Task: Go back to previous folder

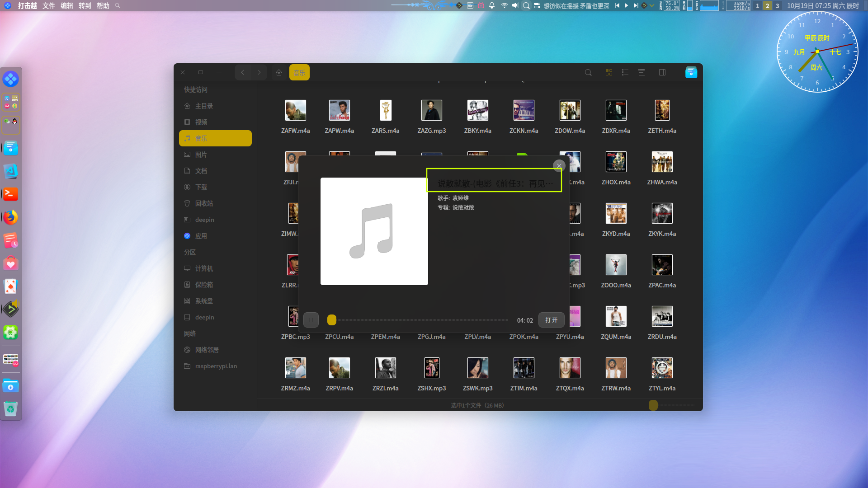Action: coord(243,72)
